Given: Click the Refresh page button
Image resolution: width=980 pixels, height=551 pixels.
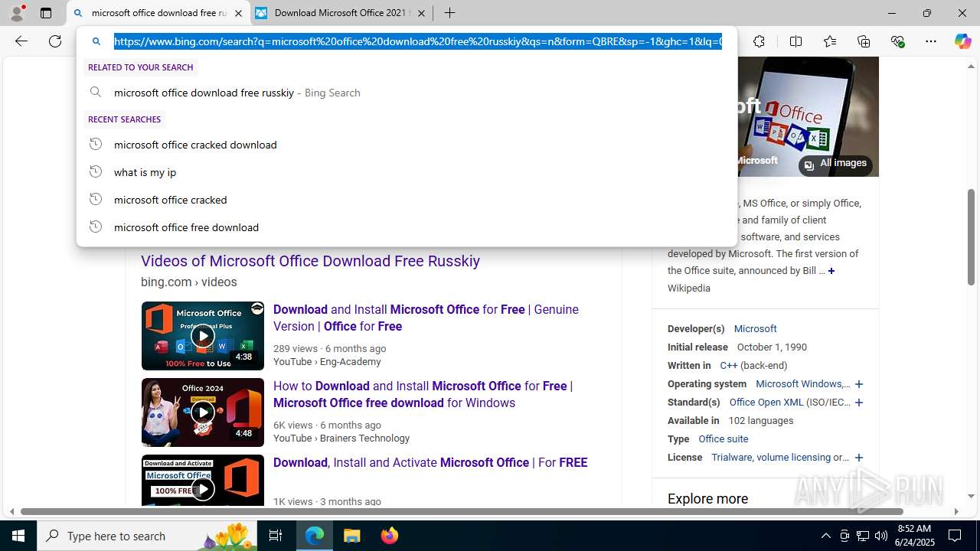Looking at the screenshot, I should point(55,41).
